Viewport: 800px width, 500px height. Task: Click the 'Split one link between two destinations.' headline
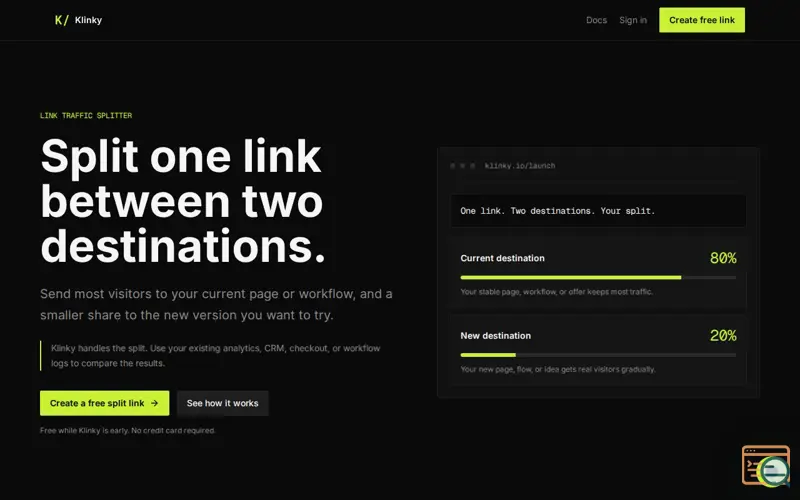click(x=183, y=201)
